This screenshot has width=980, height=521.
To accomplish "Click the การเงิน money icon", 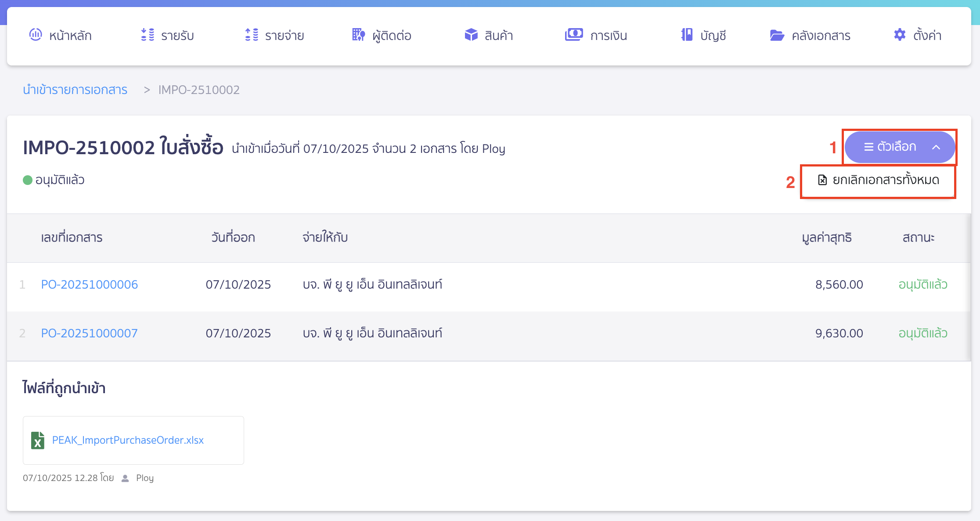I will point(573,35).
